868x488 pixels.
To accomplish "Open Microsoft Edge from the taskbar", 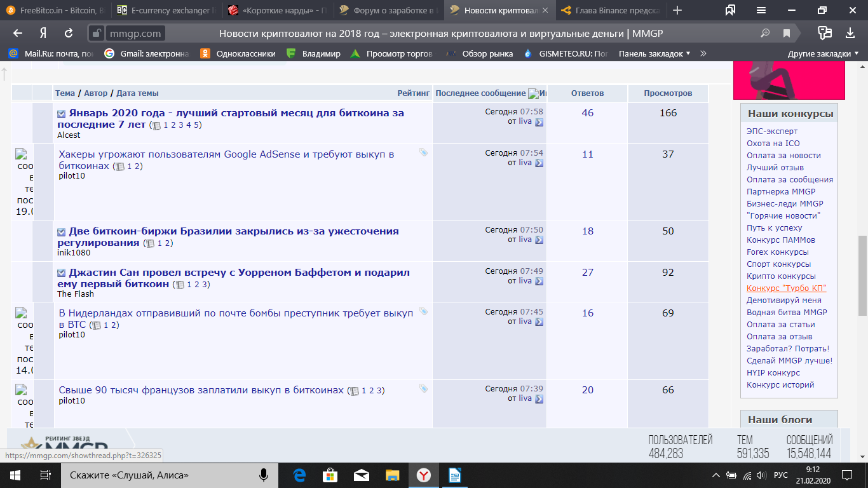I will pyautogui.click(x=298, y=475).
